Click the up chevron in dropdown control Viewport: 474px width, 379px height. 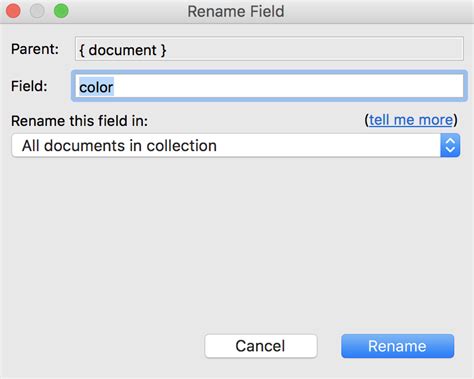click(x=450, y=141)
